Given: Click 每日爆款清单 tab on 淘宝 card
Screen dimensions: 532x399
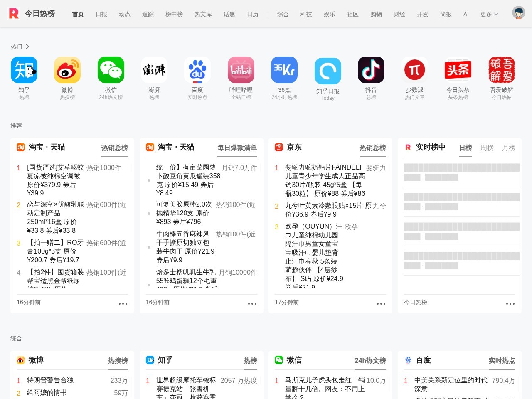Looking at the screenshot, I should click(237, 148).
